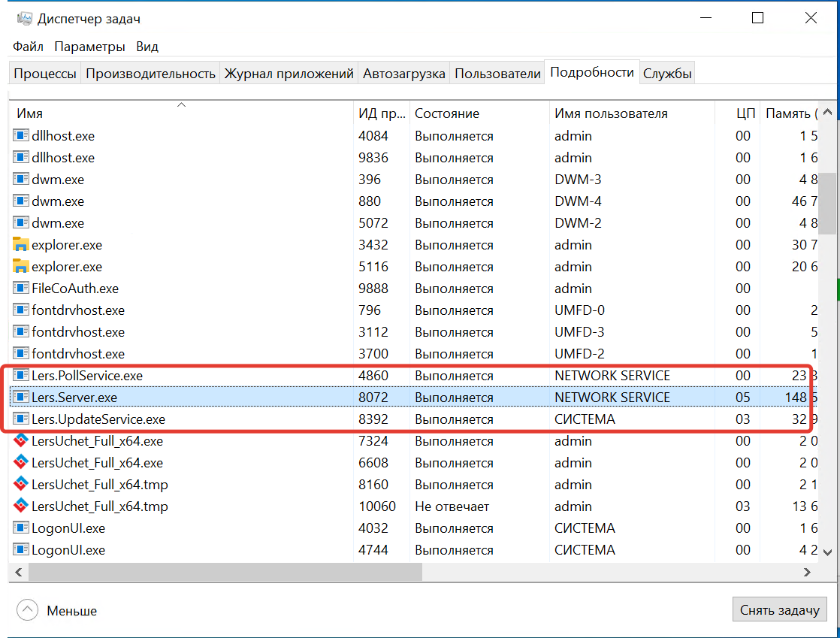Click the LogonUI.exe icon with PID 4744
This screenshot has width=840, height=638.
click(x=20, y=549)
